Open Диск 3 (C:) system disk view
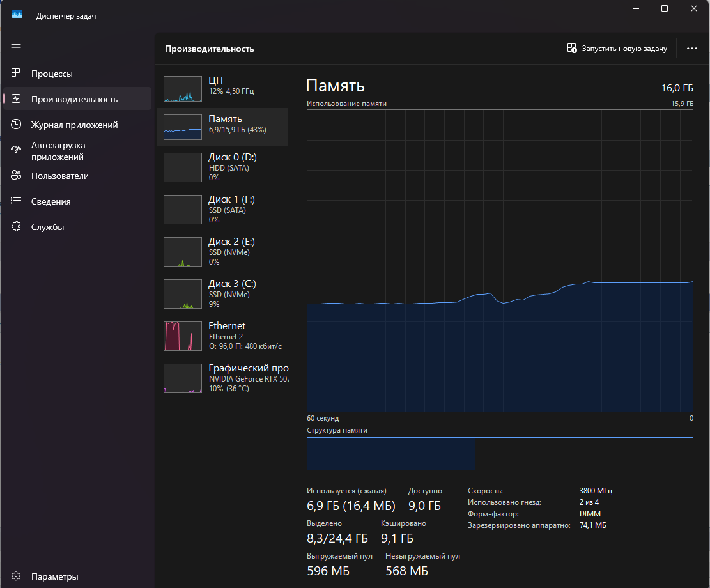Screen dimensions: 710x588 [x=182, y=293]
